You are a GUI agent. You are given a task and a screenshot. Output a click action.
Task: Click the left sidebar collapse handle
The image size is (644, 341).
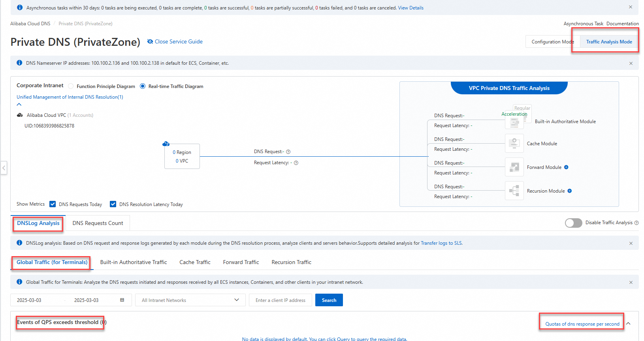pos(4,168)
